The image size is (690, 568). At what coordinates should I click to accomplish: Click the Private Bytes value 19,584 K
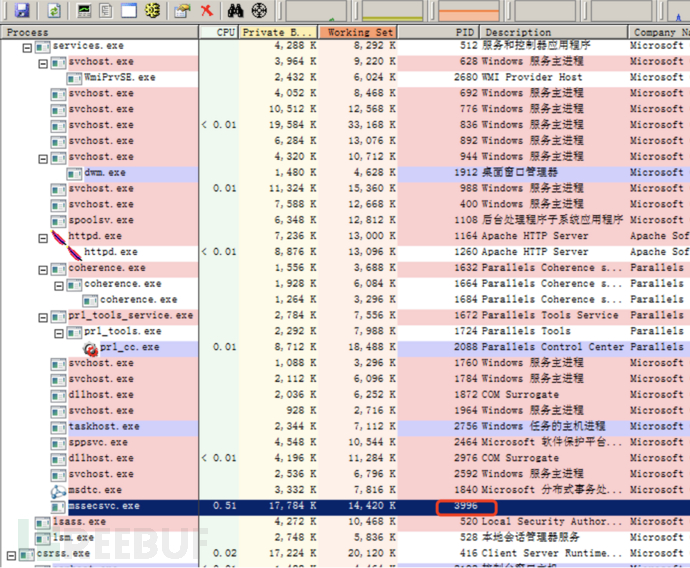pos(292,125)
